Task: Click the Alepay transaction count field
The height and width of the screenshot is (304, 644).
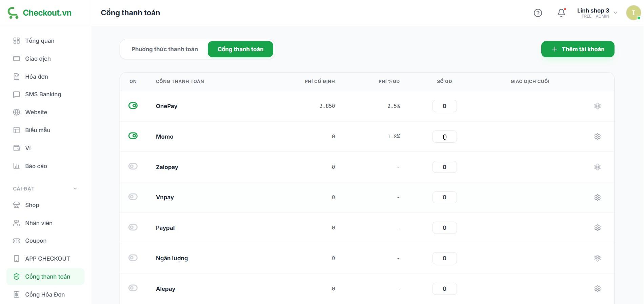Action: point(444,289)
